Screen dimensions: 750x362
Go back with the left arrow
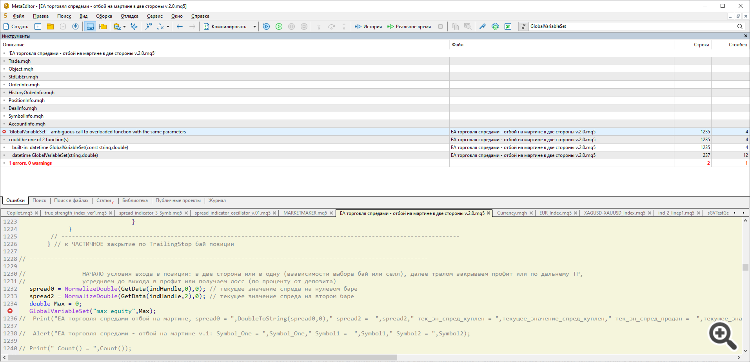(180, 27)
